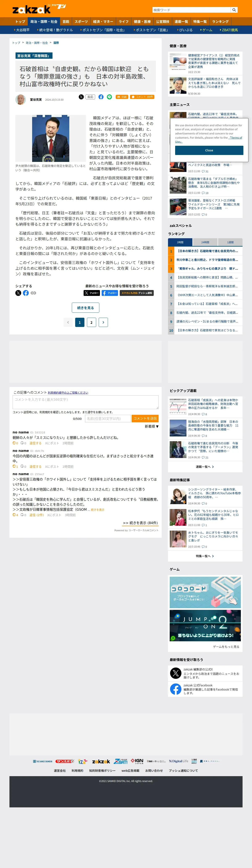Open コロコロード game thumbnail

(x=205, y=592)
